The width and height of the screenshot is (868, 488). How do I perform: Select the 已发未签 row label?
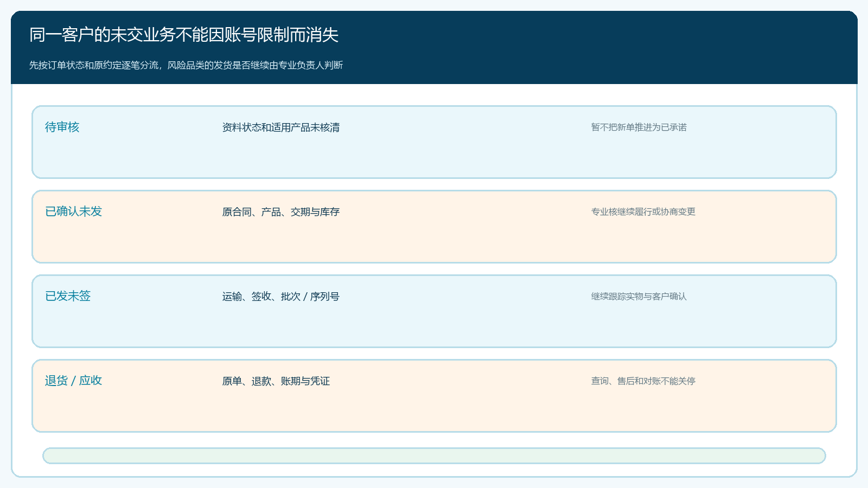click(x=68, y=296)
